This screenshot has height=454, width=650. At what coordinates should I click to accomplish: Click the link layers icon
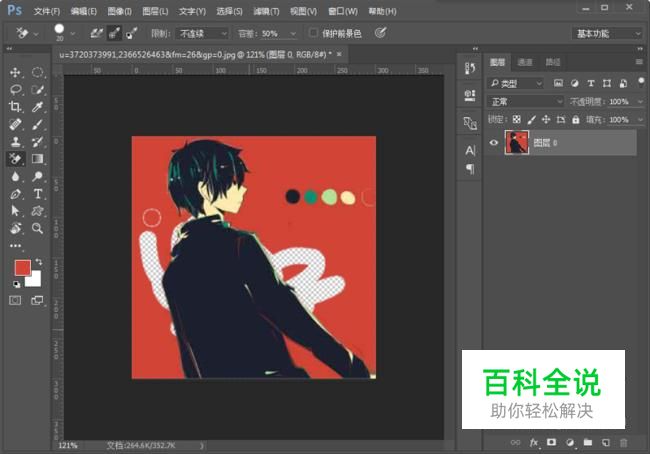[x=515, y=442]
